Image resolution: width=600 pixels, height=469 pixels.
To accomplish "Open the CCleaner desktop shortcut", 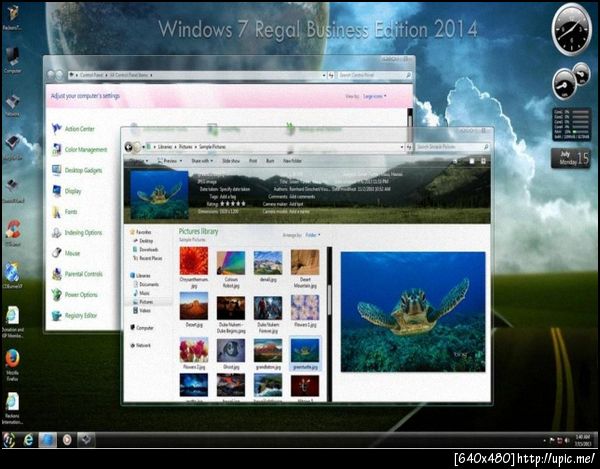I will pos(12,233).
